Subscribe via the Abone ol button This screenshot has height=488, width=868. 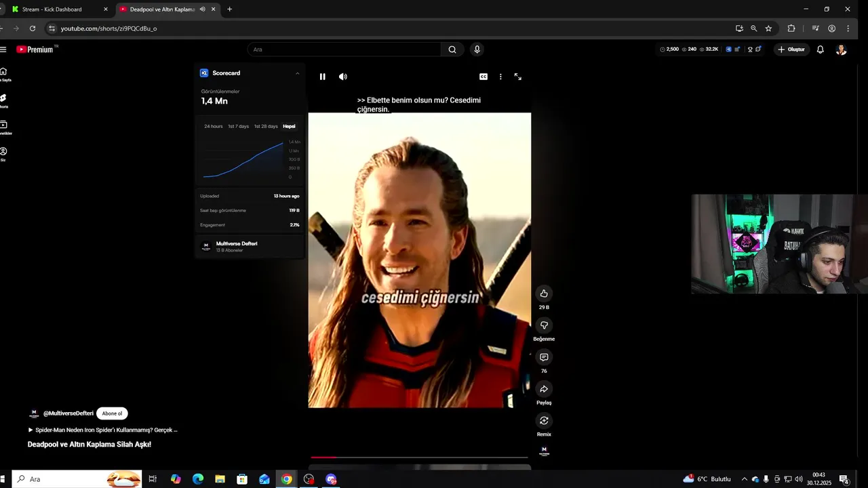(112, 413)
